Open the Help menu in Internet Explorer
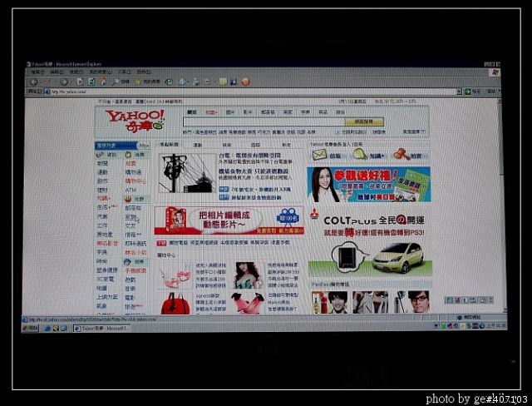 [144, 72]
